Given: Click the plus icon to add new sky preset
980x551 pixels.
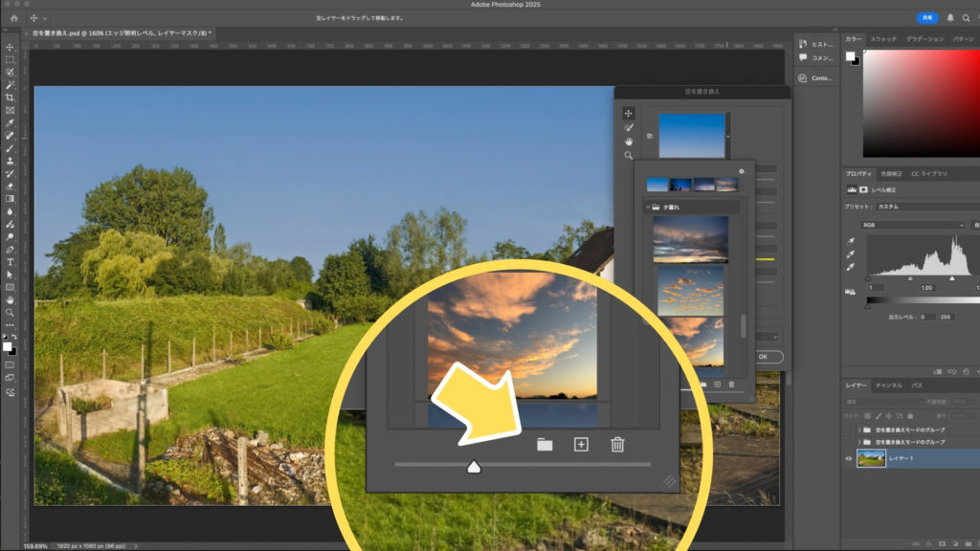Looking at the screenshot, I should click(x=581, y=444).
